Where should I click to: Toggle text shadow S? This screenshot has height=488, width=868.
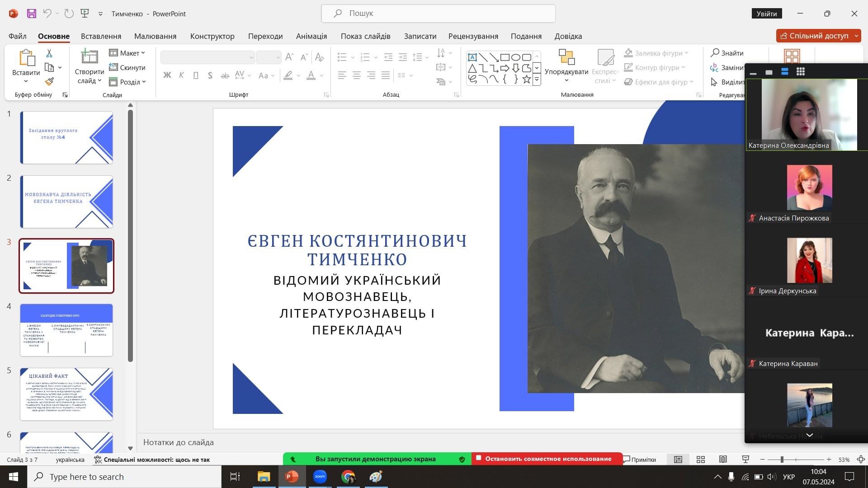tap(210, 75)
